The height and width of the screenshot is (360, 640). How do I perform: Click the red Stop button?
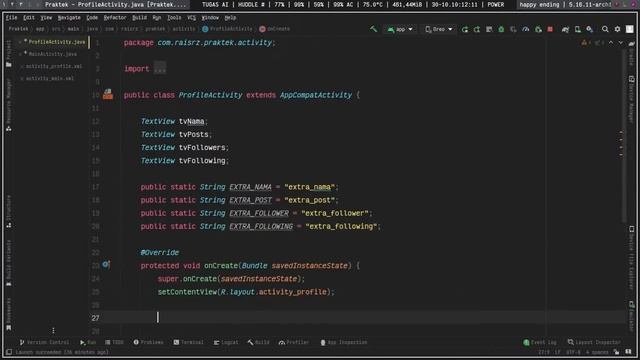pos(550,29)
